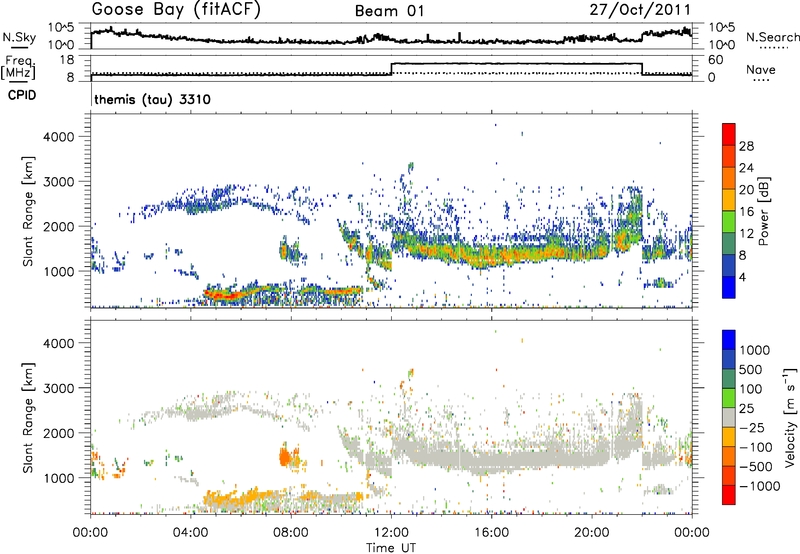
Task: Select the "16" label on Power colorbar
Action: 746,212
